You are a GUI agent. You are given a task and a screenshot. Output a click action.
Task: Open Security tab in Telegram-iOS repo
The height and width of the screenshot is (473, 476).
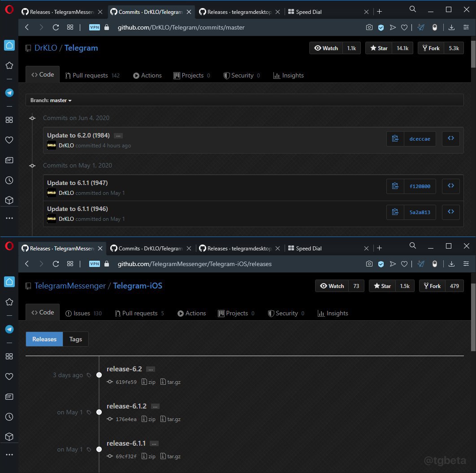286,314
